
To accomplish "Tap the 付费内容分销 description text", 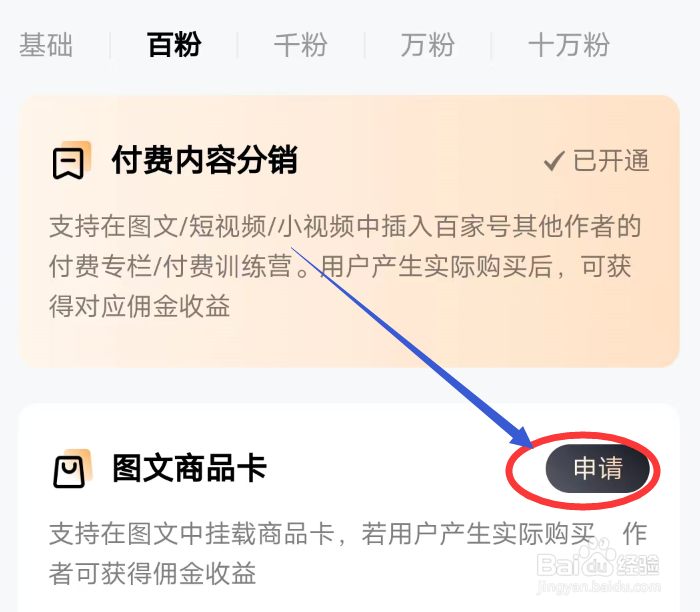I will pyautogui.click(x=345, y=266).
